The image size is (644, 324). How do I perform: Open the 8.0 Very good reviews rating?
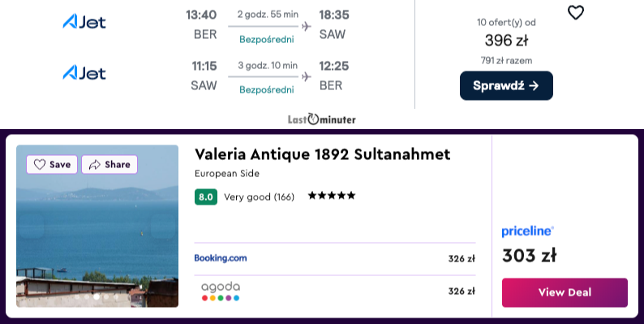pyautogui.click(x=245, y=197)
